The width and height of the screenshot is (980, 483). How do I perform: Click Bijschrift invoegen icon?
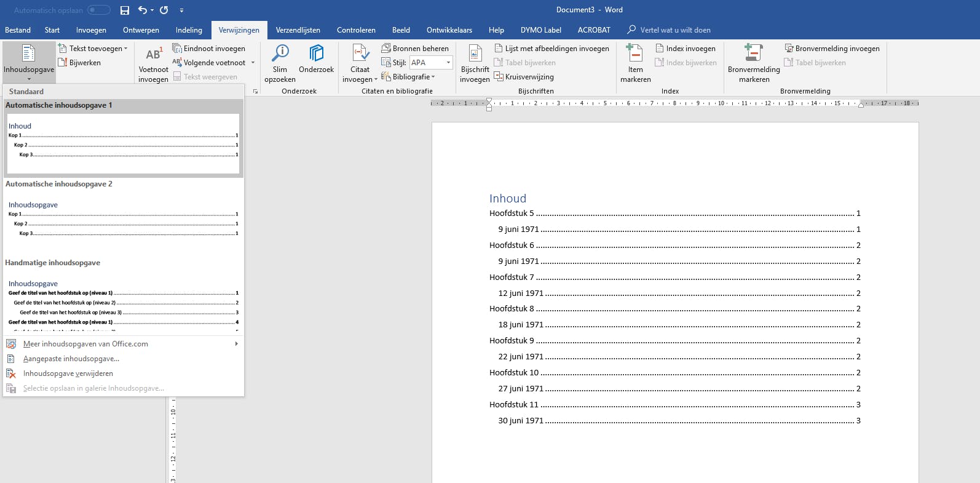(x=475, y=63)
